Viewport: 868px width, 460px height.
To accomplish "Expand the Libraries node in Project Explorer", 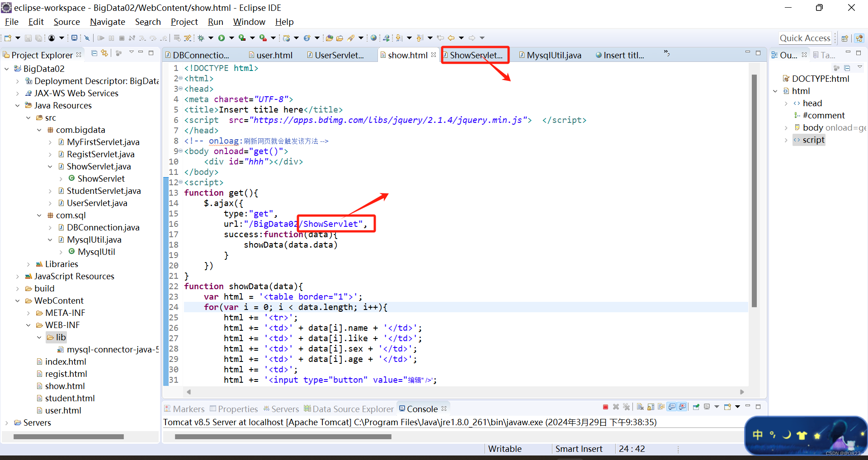I will point(28,264).
